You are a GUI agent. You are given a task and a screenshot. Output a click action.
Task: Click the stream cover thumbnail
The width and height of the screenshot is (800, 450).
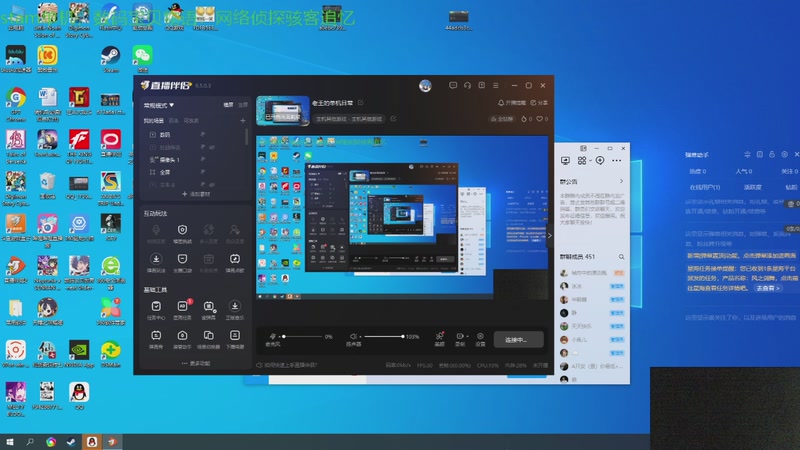(x=283, y=111)
